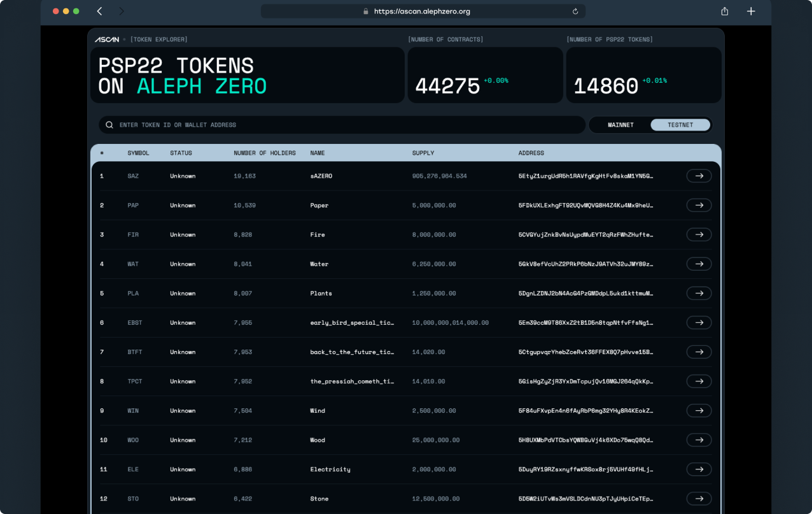
Task: Open Wind token via its arrow button
Action: click(699, 411)
